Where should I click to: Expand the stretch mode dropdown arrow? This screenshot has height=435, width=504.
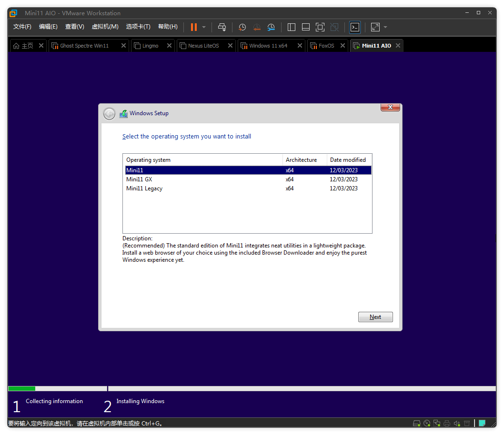click(x=385, y=27)
